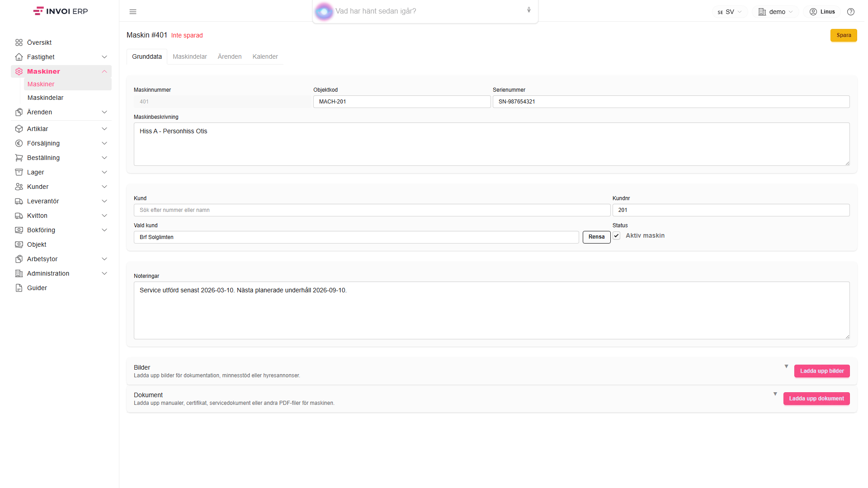The image size is (868, 488).
Task: Open the help question mark icon
Action: (851, 12)
